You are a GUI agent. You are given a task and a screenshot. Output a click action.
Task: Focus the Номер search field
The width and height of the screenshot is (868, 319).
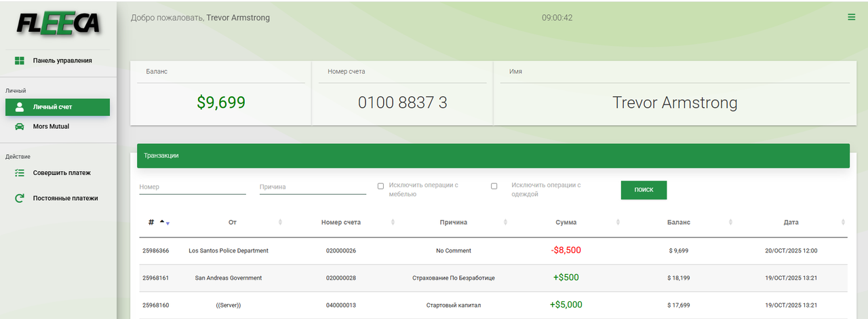click(x=193, y=187)
